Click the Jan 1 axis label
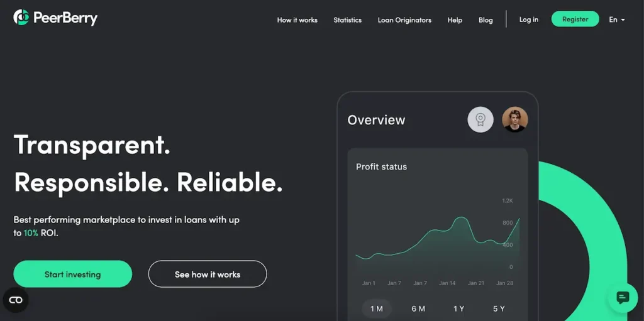The width and height of the screenshot is (644, 321). pos(369,283)
